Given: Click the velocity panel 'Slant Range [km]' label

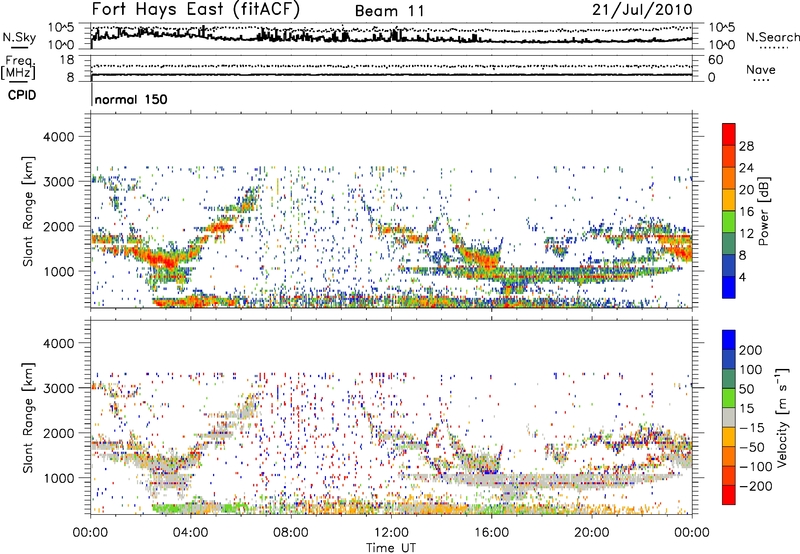Looking at the screenshot, I should pyautogui.click(x=28, y=417).
